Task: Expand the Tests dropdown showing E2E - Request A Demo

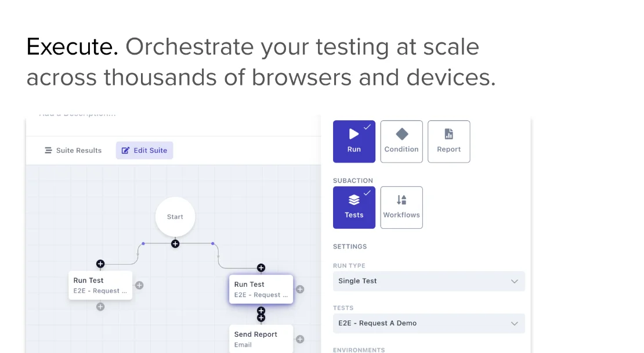Action: [429, 323]
